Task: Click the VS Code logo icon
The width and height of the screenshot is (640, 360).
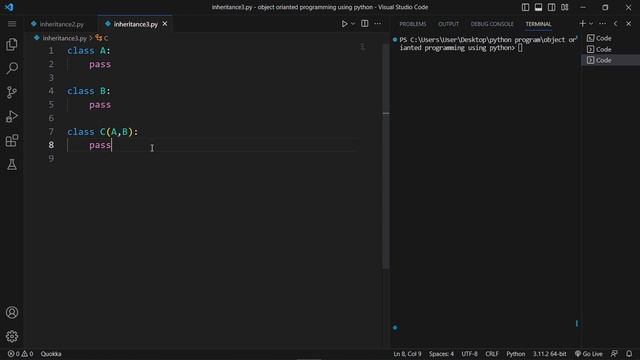Action: click(x=9, y=7)
